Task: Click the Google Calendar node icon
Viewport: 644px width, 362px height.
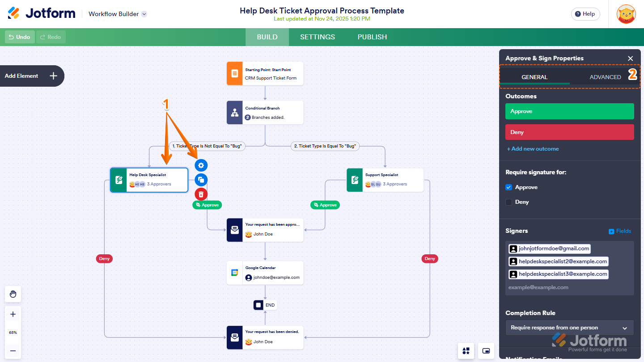Action: coord(235,273)
